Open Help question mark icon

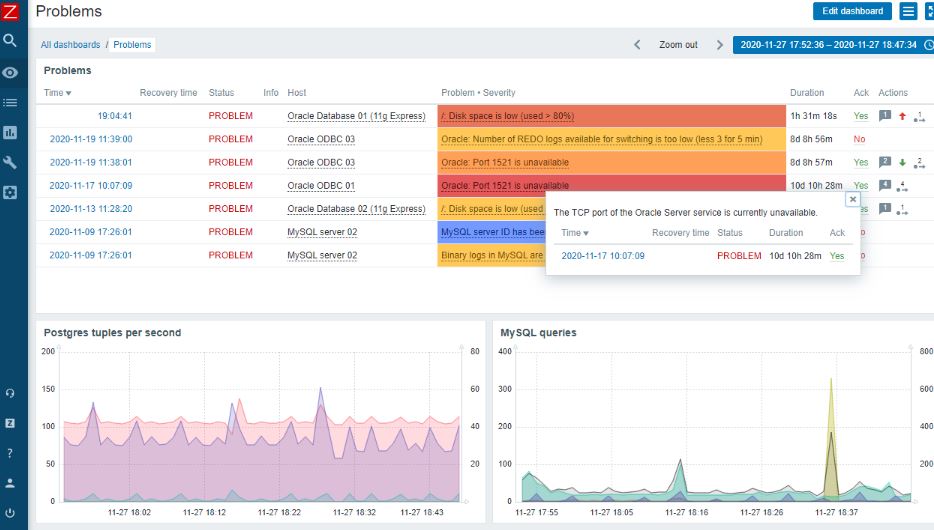[10, 453]
